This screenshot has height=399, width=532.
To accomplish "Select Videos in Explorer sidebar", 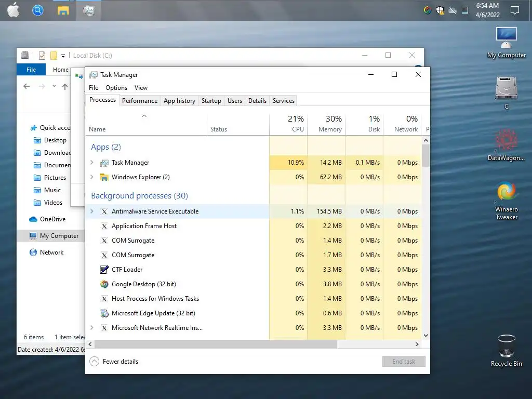I will tap(48, 203).
